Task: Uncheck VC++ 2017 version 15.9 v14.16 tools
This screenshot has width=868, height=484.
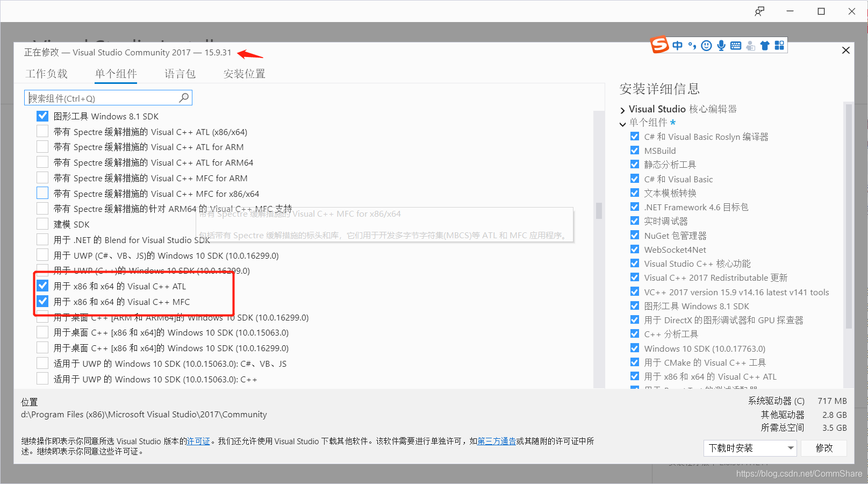Action: [635, 291]
